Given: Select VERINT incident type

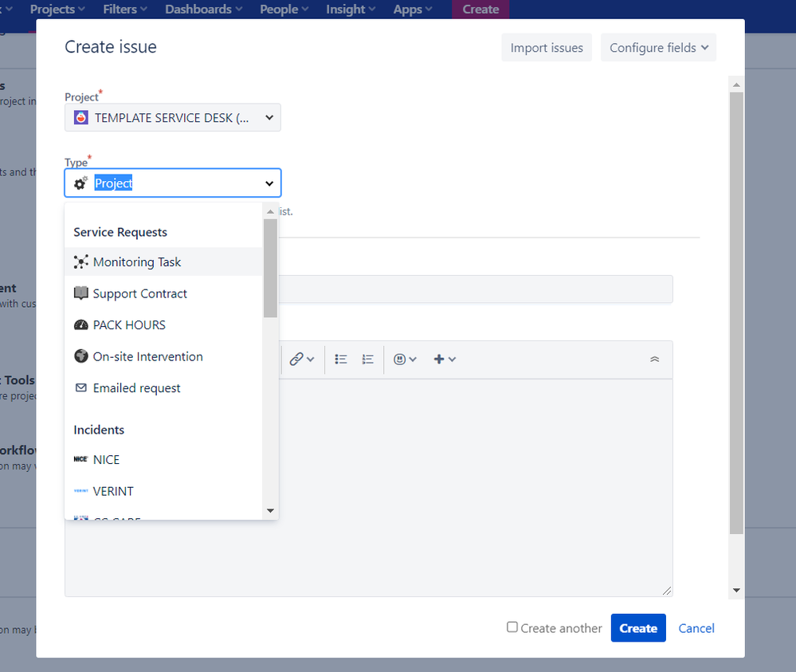Looking at the screenshot, I should point(163,491).
